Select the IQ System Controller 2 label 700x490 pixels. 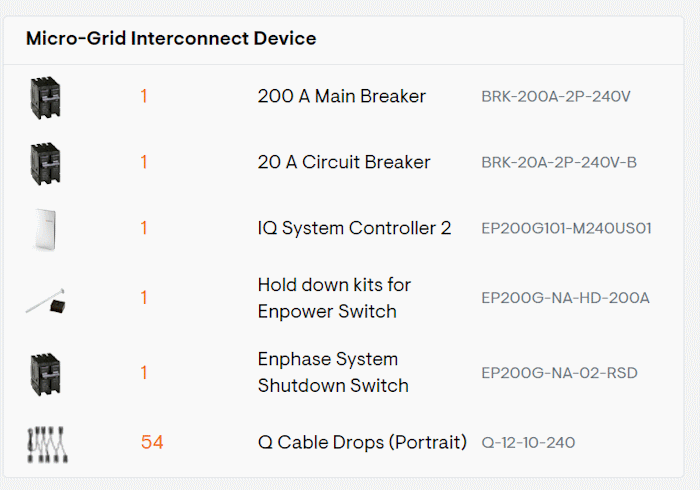pyautogui.click(x=354, y=228)
